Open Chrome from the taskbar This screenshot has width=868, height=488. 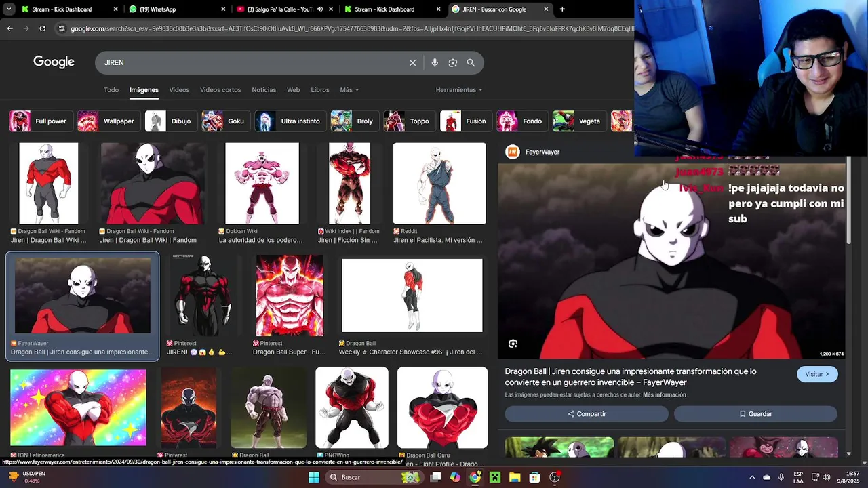pyautogui.click(x=475, y=477)
